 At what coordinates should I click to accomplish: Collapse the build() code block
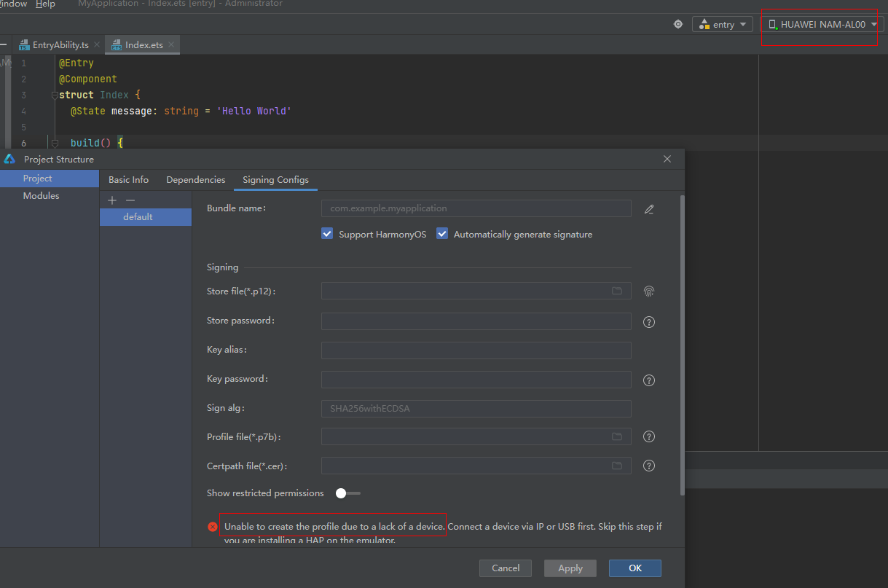pos(54,144)
